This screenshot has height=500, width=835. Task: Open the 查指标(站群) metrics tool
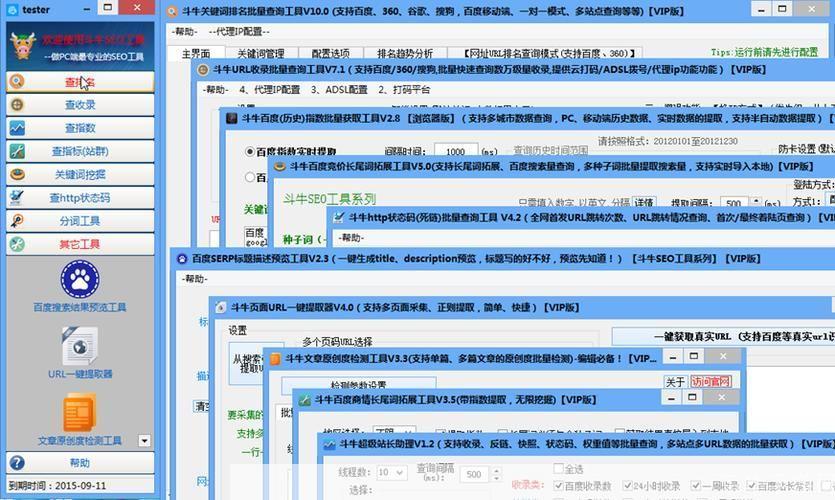point(80,151)
